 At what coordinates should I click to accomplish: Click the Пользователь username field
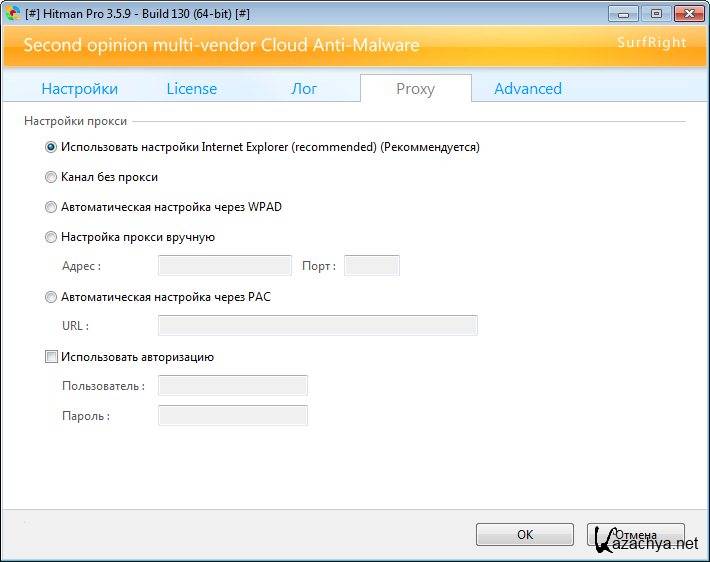[x=232, y=386]
